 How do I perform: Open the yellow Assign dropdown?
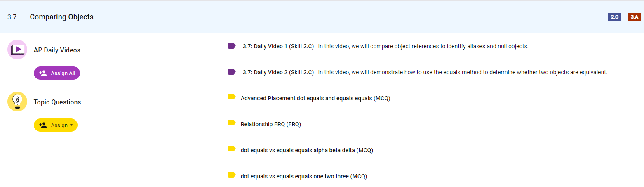56,125
